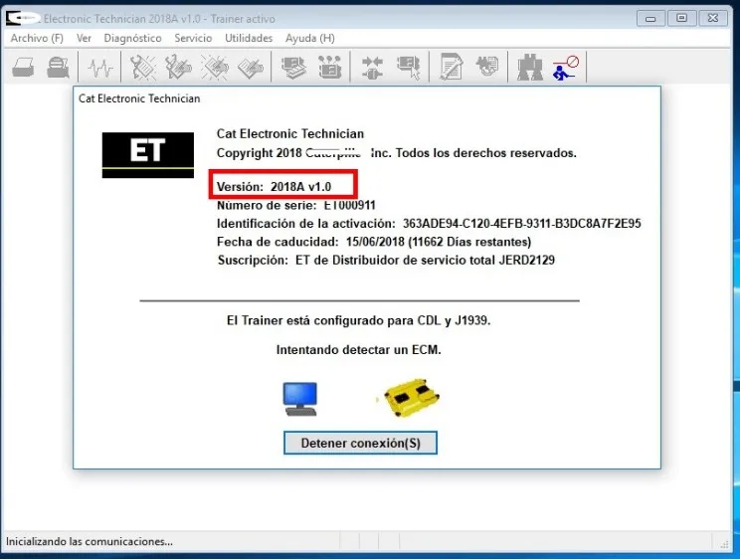
Task: Click the ET logo in dialog
Action: 148,155
